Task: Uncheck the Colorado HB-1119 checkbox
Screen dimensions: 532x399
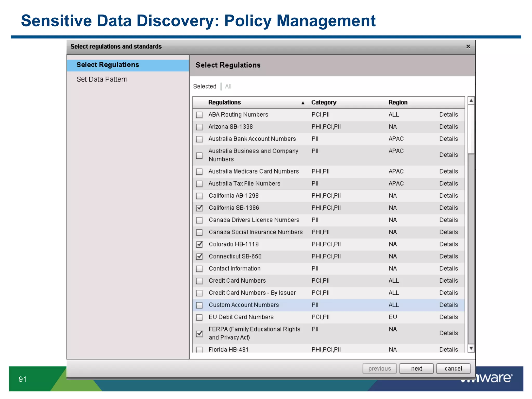Action: pyautogui.click(x=199, y=244)
